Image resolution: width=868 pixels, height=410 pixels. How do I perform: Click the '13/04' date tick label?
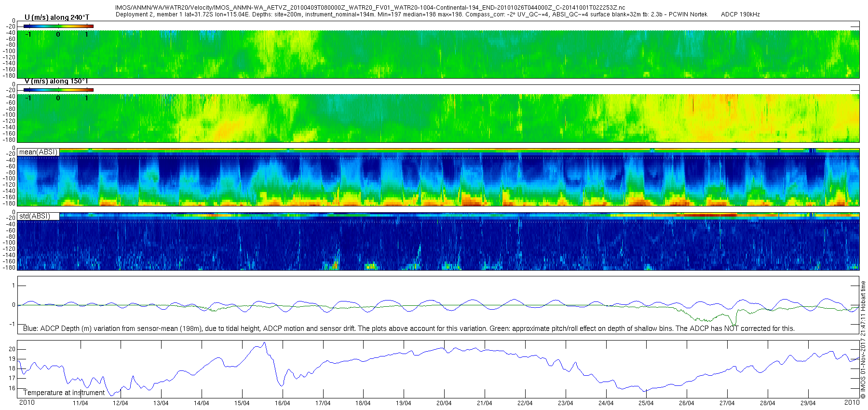(161, 403)
